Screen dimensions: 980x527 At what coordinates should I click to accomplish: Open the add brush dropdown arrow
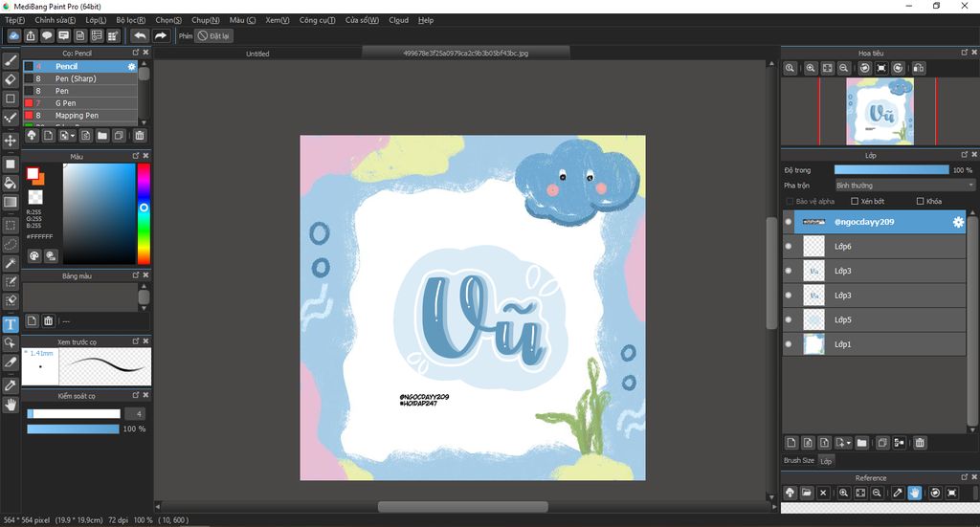pos(73,136)
